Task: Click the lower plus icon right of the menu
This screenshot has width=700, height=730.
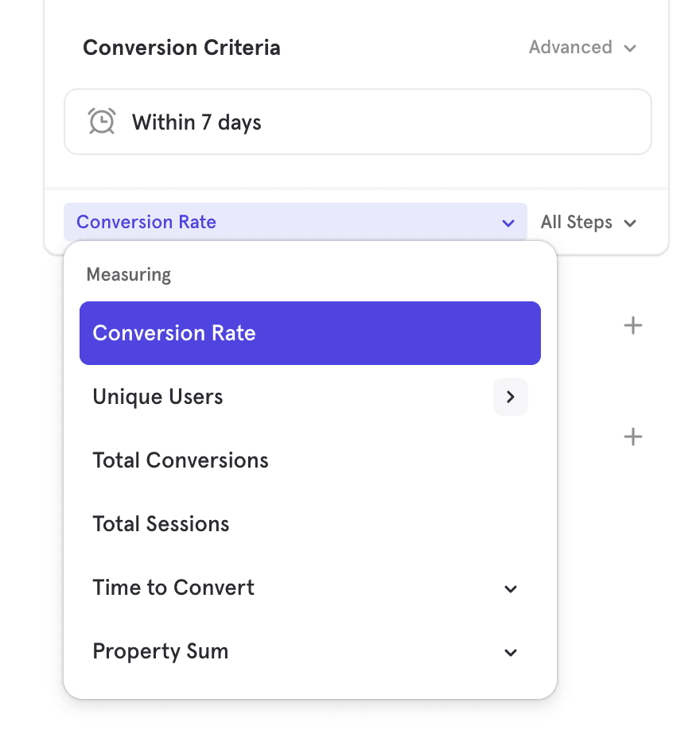Action: click(x=632, y=437)
